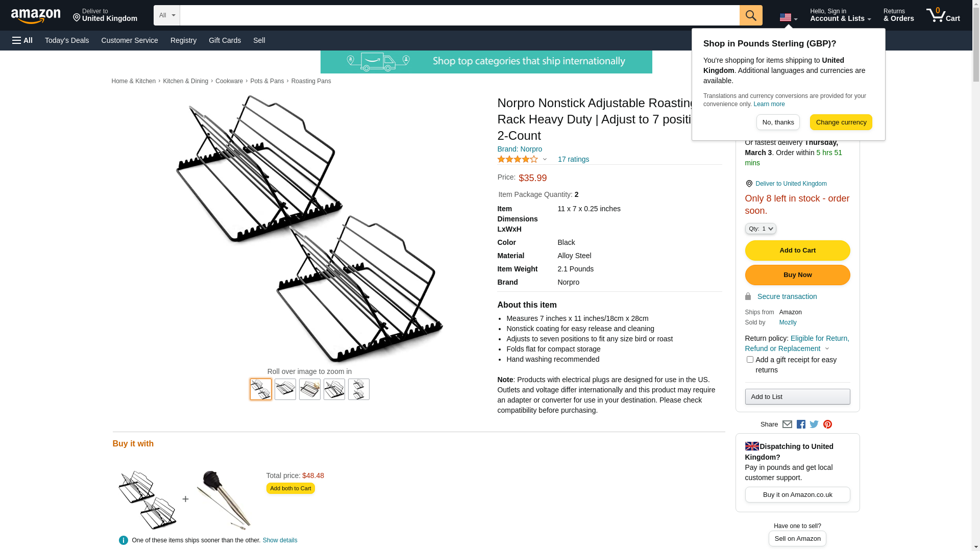This screenshot has width=980, height=551.
Task: Open the All hamburger menu
Action: tap(22, 40)
